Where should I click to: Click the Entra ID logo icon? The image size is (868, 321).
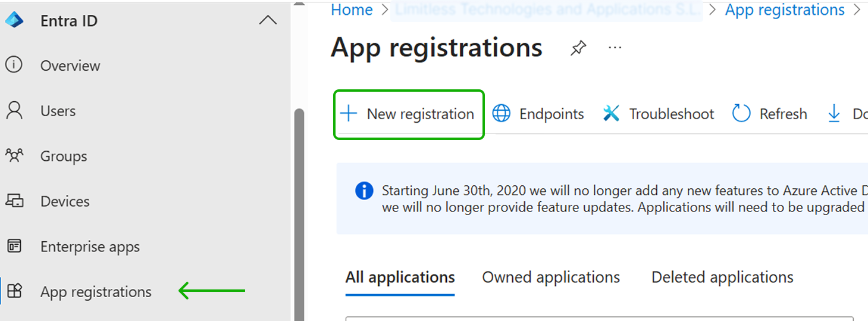click(14, 20)
